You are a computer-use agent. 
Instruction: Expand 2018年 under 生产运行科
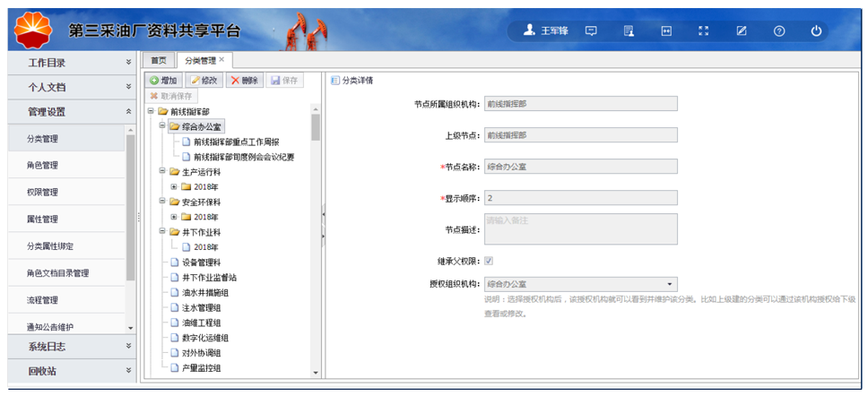(x=173, y=187)
